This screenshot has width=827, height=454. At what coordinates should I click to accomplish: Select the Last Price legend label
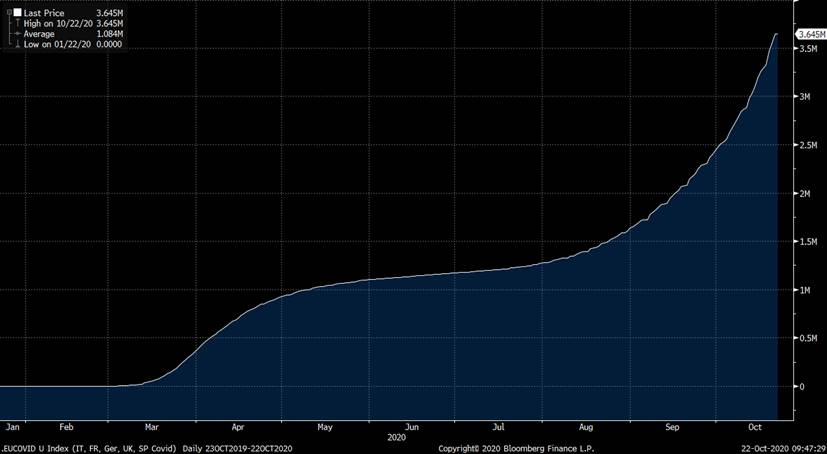(x=44, y=13)
